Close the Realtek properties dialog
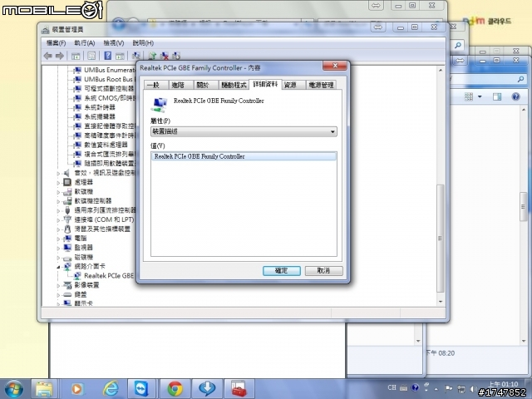The width and height of the screenshot is (532, 399). (335, 66)
